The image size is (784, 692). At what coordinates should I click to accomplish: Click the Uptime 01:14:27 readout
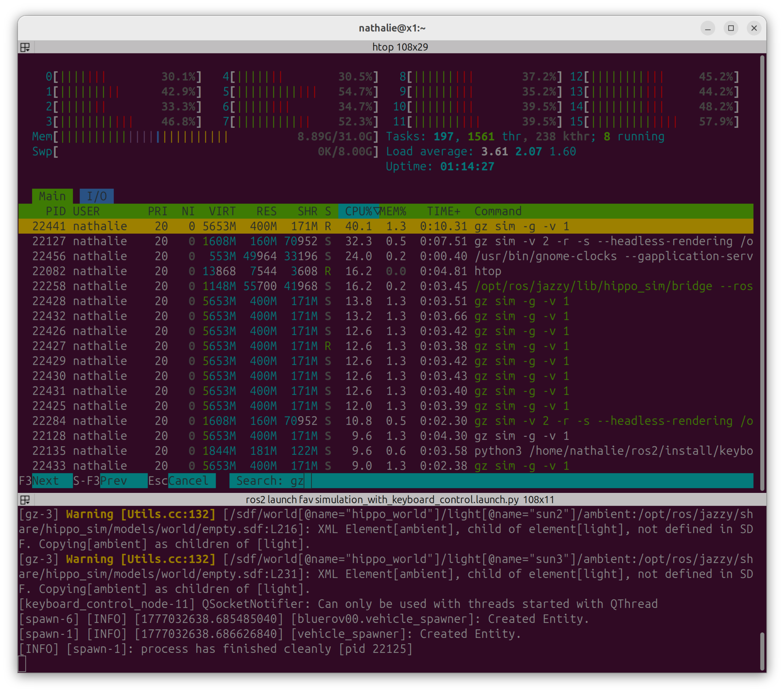click(x=440, y=166)
